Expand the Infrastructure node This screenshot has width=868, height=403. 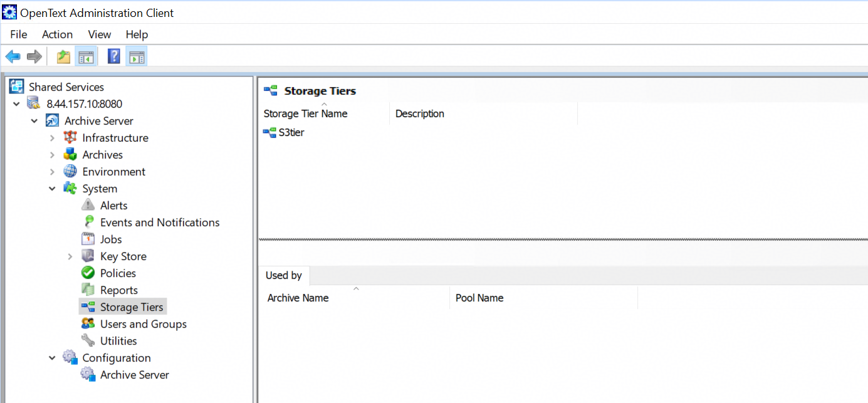click(53, 138)
